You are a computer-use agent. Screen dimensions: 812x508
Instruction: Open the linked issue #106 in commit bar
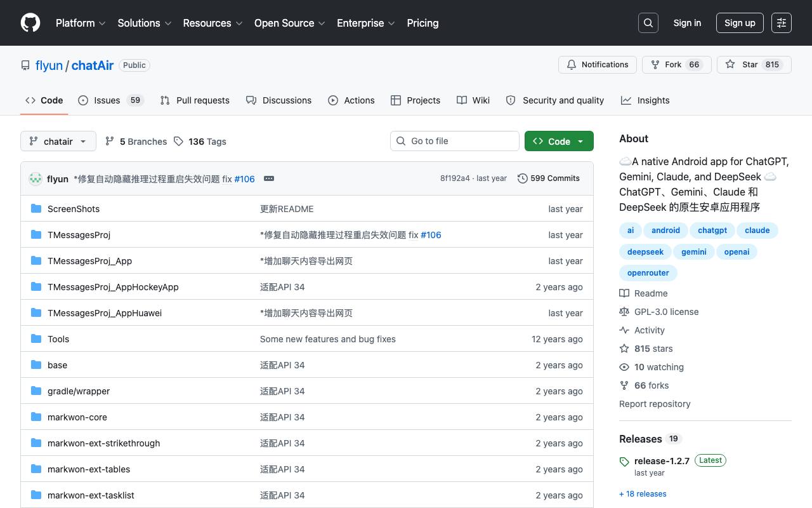click(x=244, y=179)
